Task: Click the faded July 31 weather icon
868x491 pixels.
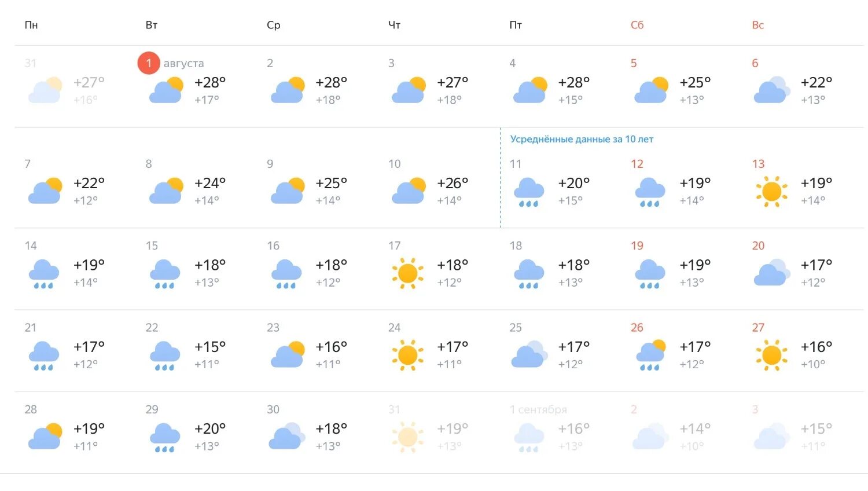Action: click(x=45, y=90)
